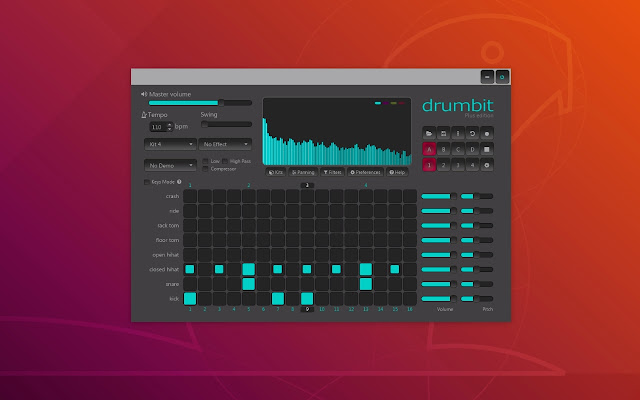The image size is (640, 400).
Task: Switch to pattern 2 button
Action: [x=443, y=165]
